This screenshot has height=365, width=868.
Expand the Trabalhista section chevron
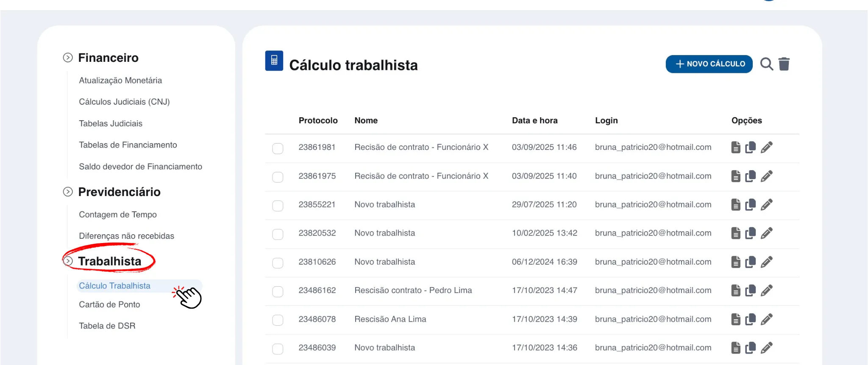[x=68, y=261]
